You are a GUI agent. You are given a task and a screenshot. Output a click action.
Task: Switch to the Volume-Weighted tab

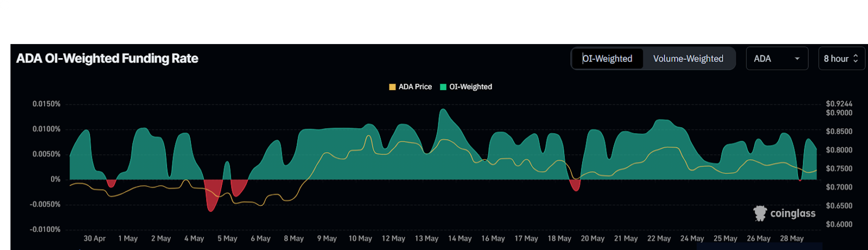[x=688, y=59]
